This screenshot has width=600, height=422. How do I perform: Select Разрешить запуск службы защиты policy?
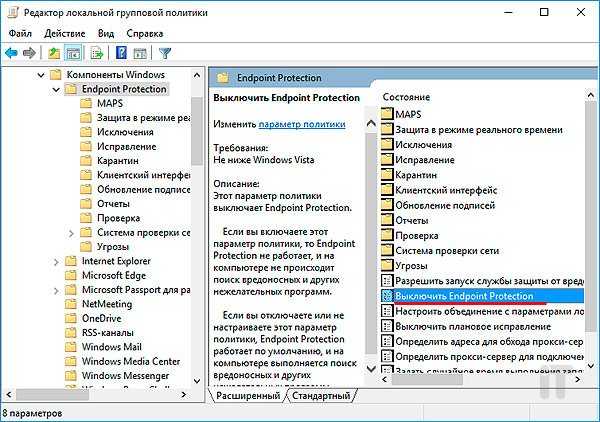click(482, 281)
